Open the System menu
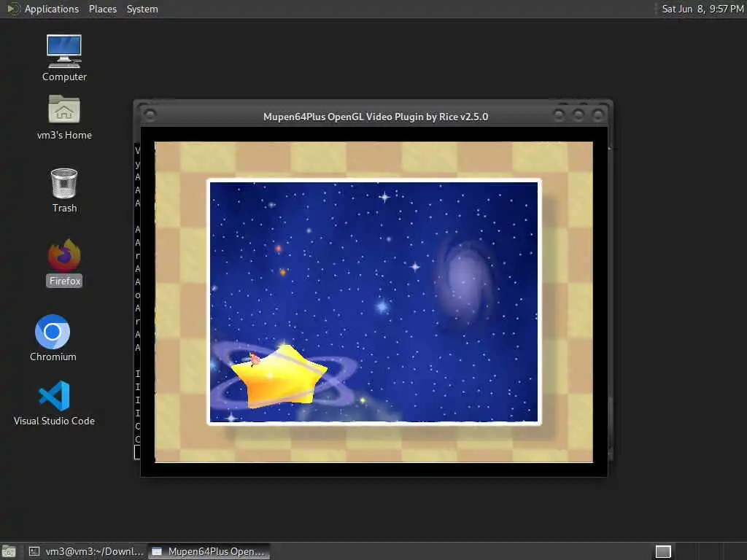Viewport: 747px width, 560px height. 142,9
